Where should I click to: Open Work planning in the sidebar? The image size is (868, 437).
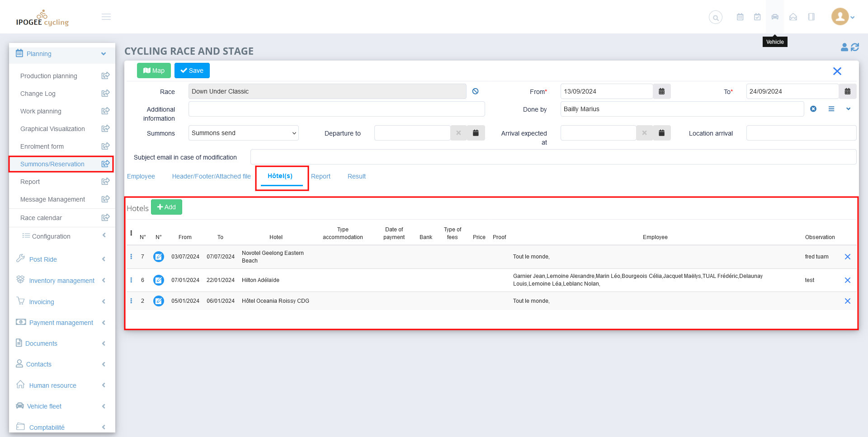(x=41, y=111)
